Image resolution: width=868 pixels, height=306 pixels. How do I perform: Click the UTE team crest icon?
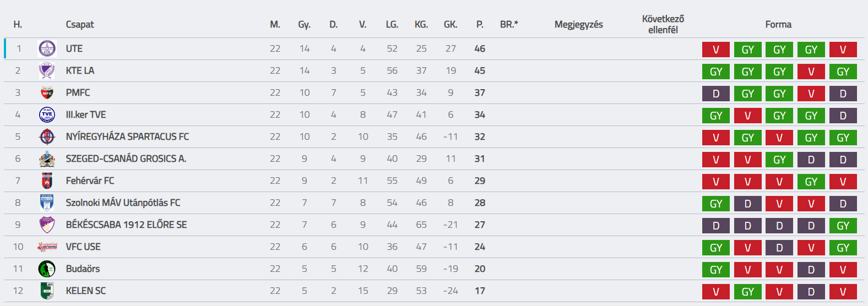tap(47, 48)
